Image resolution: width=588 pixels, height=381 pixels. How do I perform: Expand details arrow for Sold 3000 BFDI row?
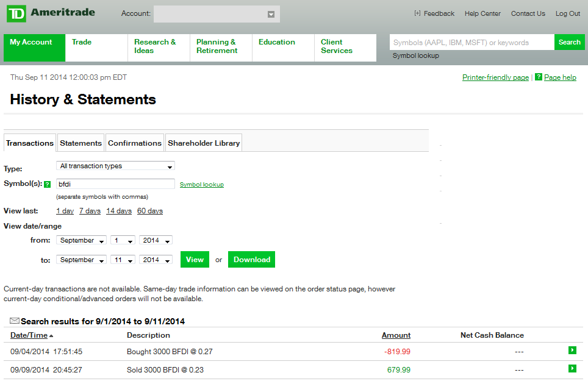click(x=572, y=369)
